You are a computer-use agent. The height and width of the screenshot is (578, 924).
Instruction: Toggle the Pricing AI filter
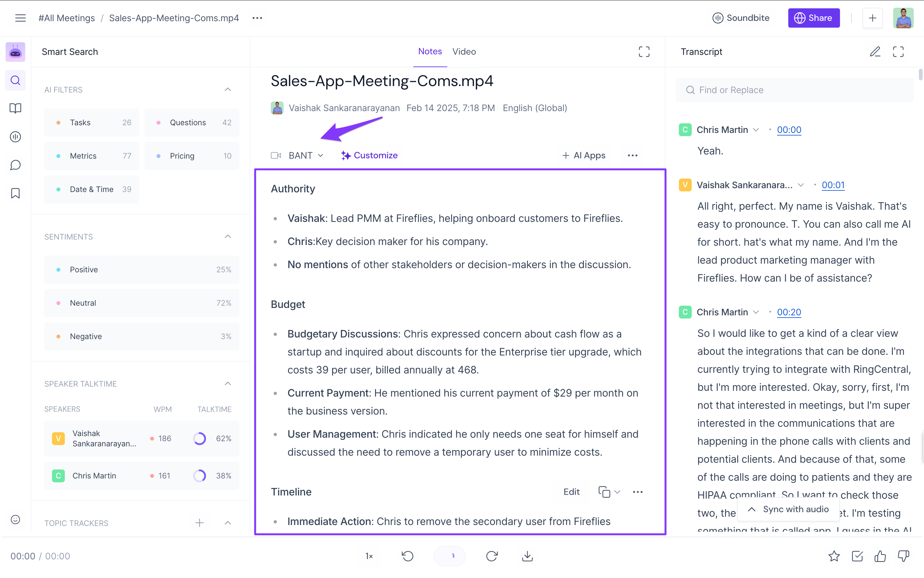[x=192, y=156]
